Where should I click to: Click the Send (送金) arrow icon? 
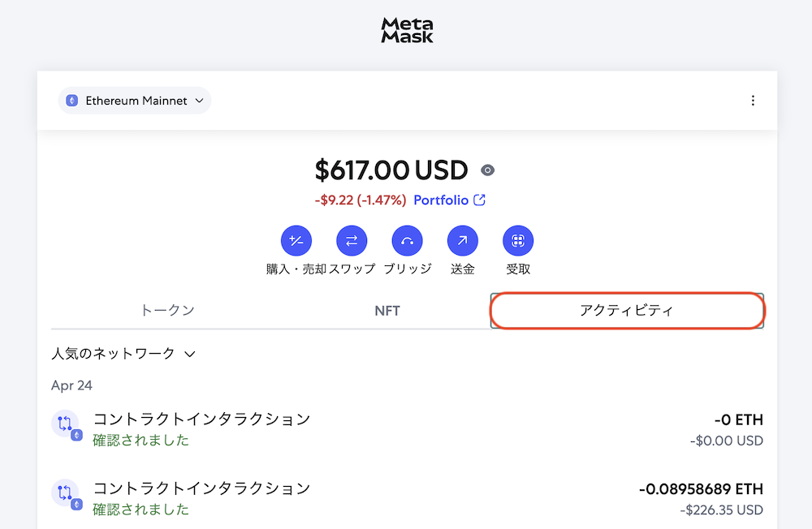pos(463,241)
